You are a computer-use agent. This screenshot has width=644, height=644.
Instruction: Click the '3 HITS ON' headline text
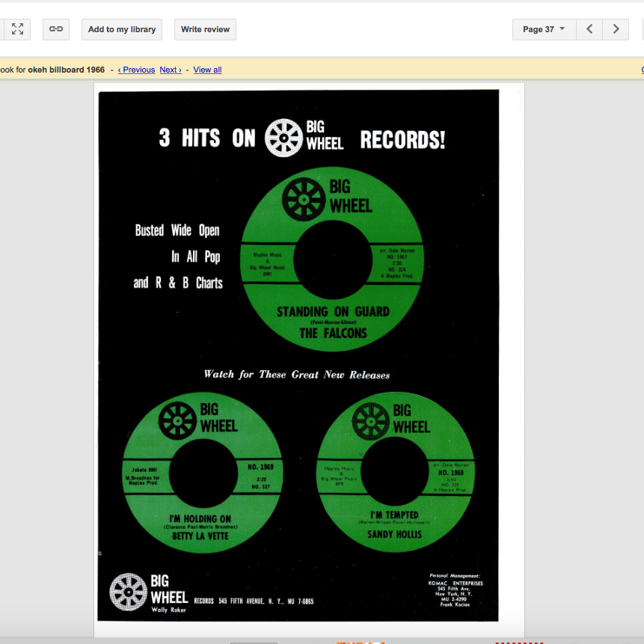(x=207, y=138)
